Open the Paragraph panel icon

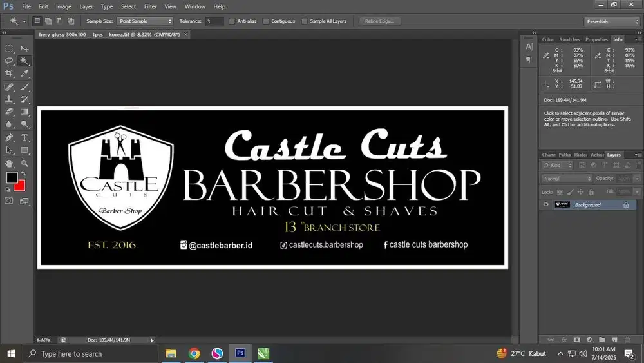[529, 59]
